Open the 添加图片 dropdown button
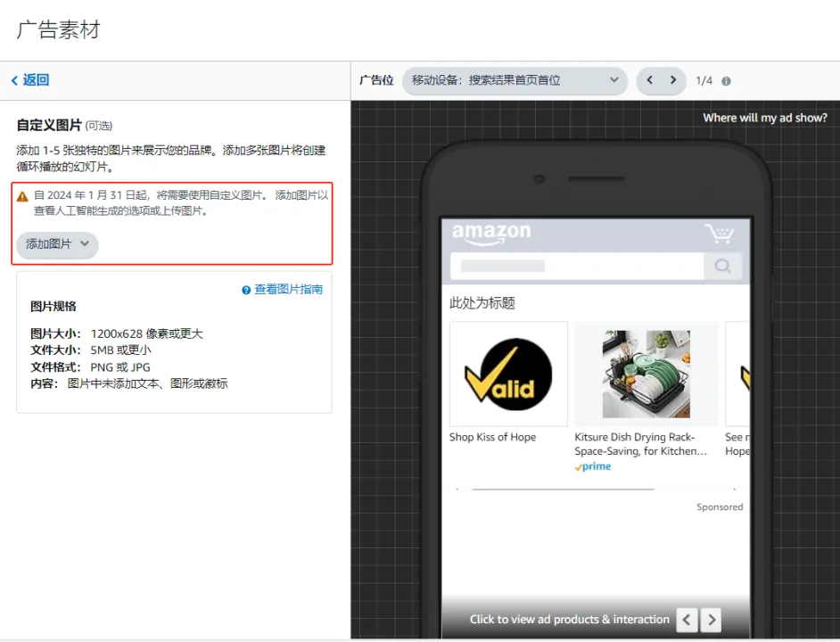This screenshot has width=840, height=642. [57, 244]
